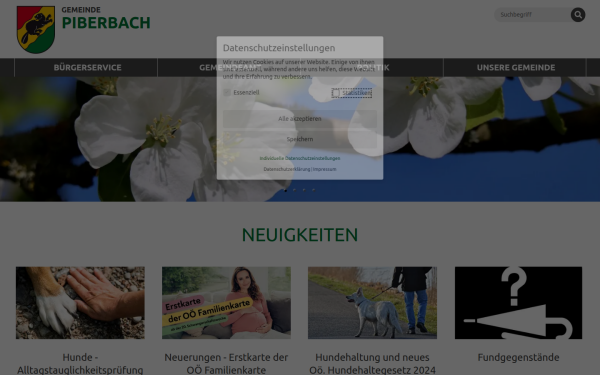Screen dimensions: 600x375
Task: Select the first slider dot
Action: (285, 190)
